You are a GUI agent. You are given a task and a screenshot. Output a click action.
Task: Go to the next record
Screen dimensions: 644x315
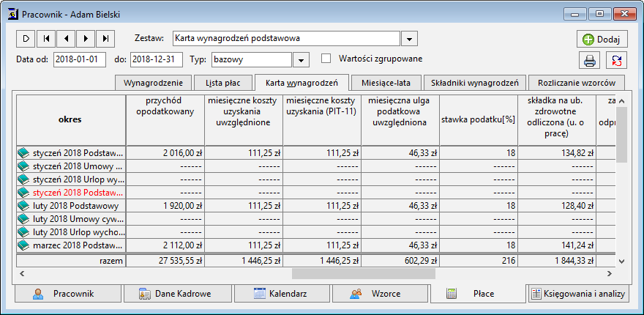click(86, 38)
